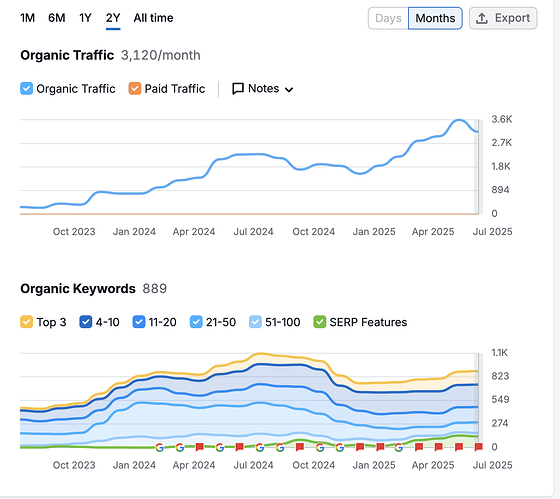Toggle the SERP Features checkbox

[x=320, y=322]
